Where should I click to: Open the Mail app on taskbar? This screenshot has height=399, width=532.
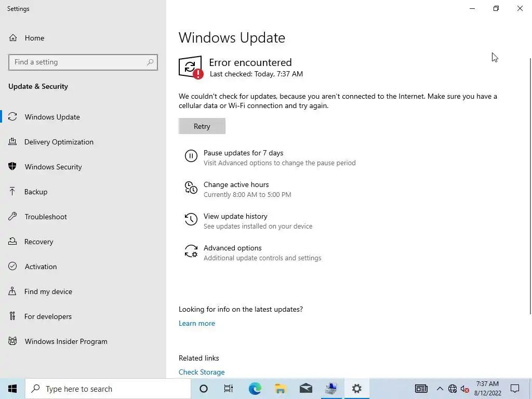pos(305,389)
